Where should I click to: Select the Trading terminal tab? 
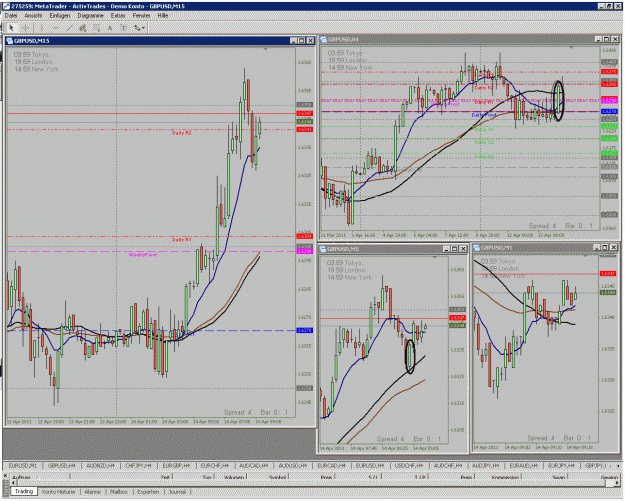tap(24, 491)
